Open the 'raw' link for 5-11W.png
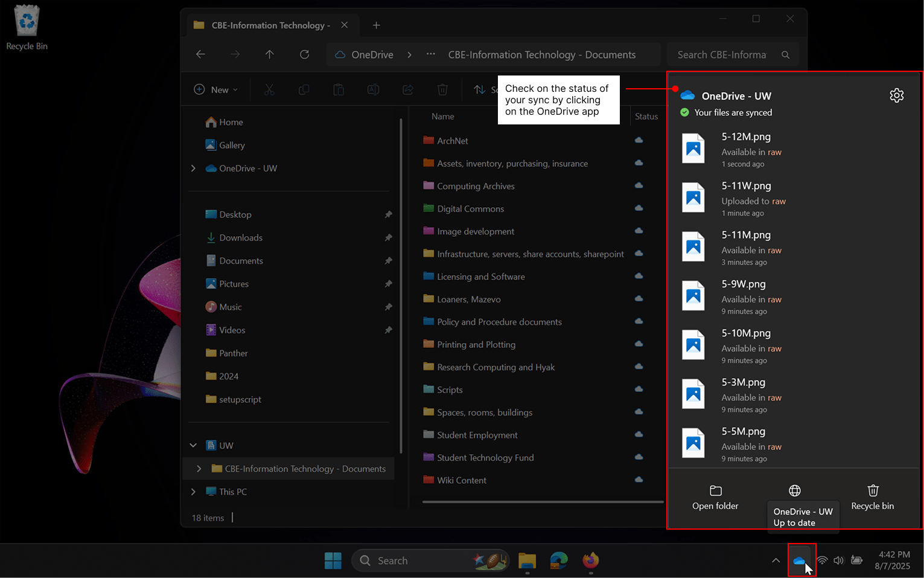Image resolution: width=924 pixels, height=578 pixels. pos(779,201)
